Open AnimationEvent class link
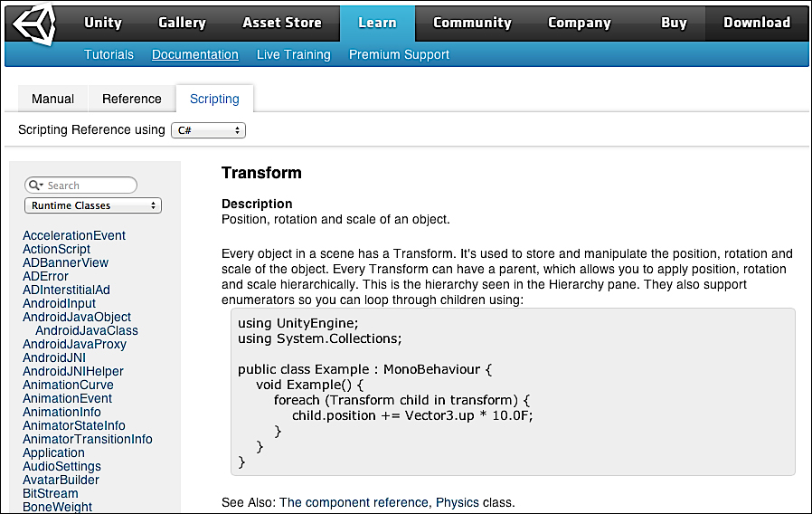This screenshot has width=812, height=514. click(x=67, y=398)
